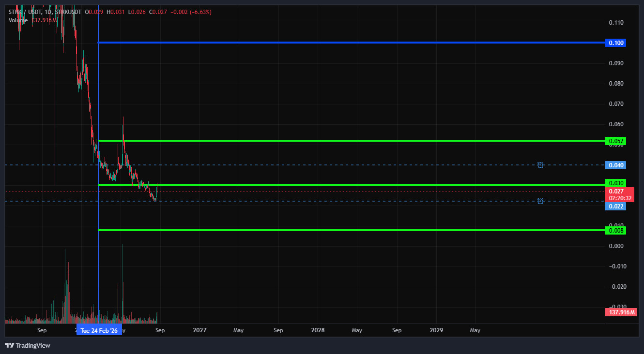Click the open value O0.029

(x=95, y=12)
